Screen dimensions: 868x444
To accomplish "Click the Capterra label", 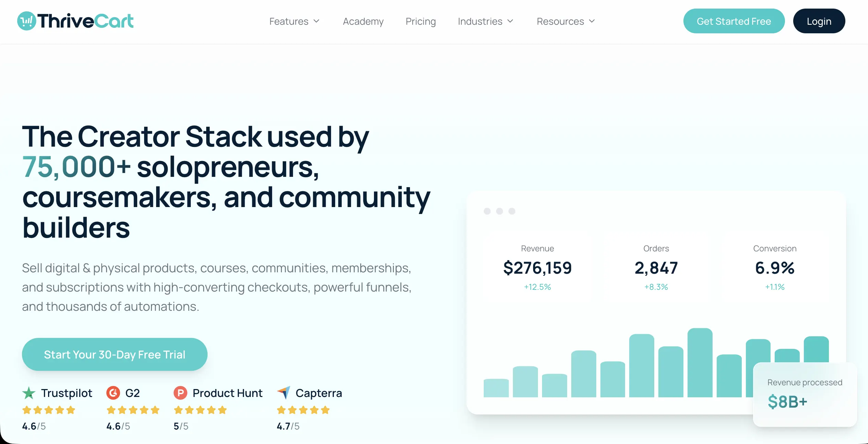I will (x=319, y=393).
